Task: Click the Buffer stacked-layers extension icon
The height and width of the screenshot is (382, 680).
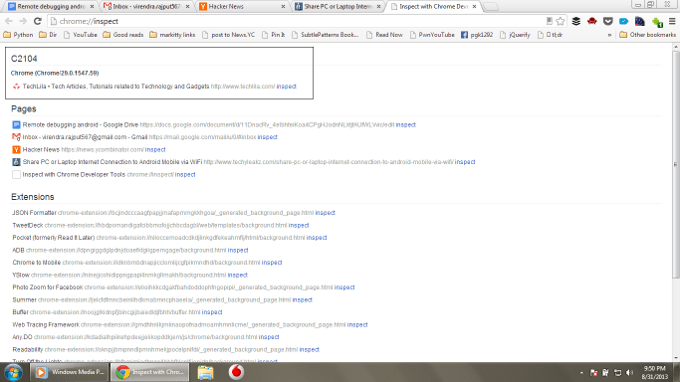Action: (576, 21)
